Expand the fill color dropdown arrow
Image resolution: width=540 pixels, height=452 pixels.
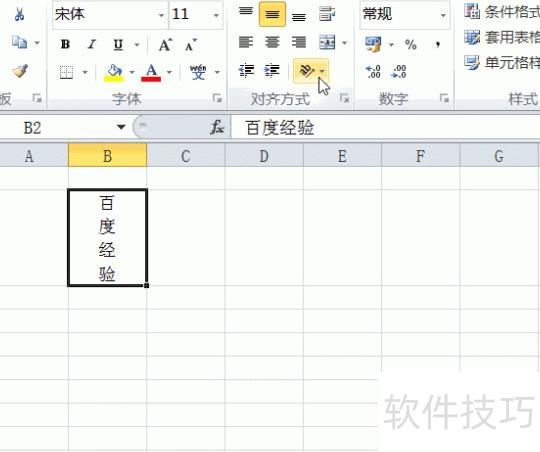[132, 72]
